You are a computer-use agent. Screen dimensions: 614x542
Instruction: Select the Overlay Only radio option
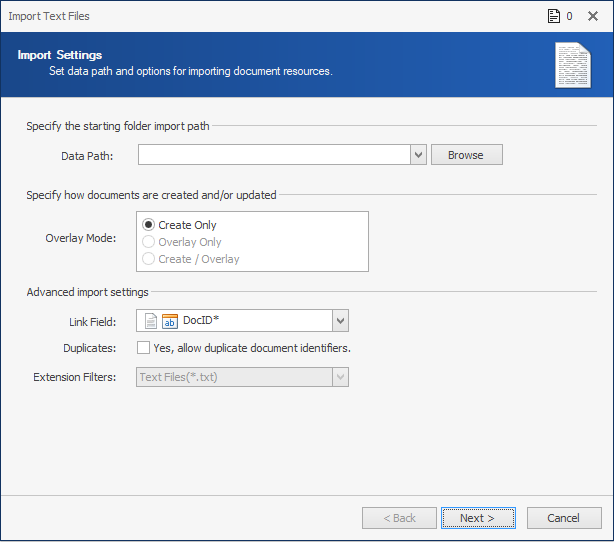click(148, 242)
